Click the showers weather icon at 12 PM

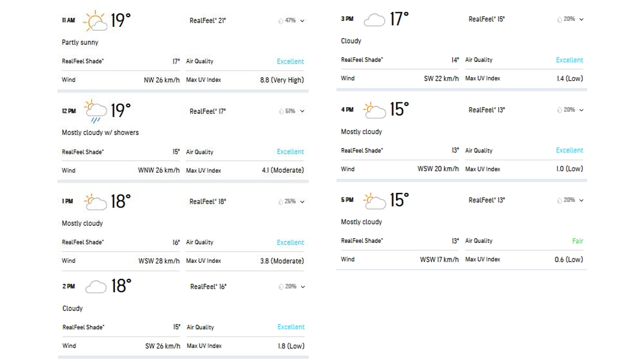pyautogui.click(x=96, y=112)
